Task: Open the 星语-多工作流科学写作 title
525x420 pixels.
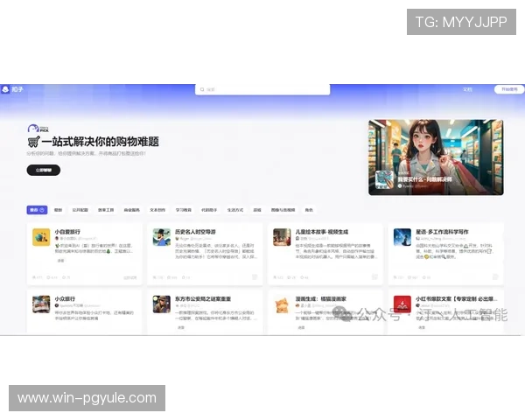Action: 442,232
